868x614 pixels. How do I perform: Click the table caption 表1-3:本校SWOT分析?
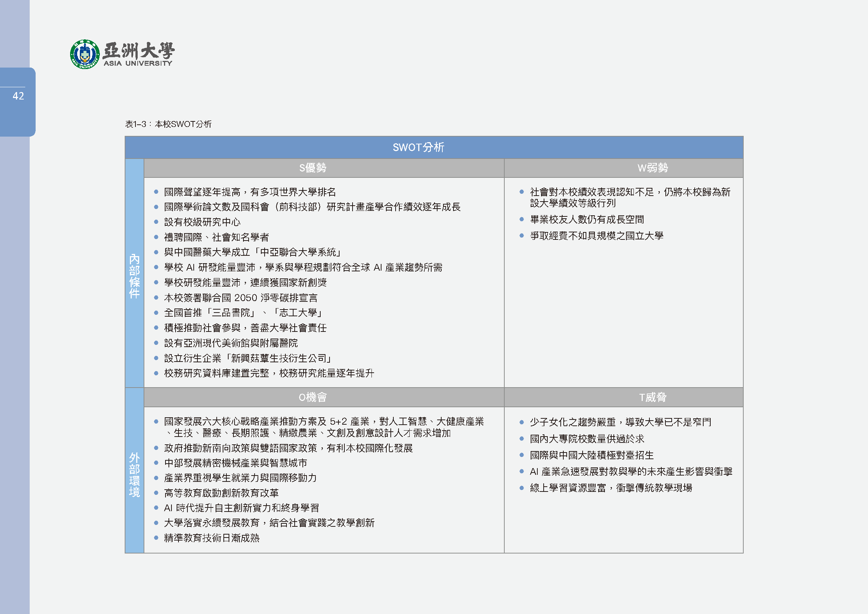168,124
